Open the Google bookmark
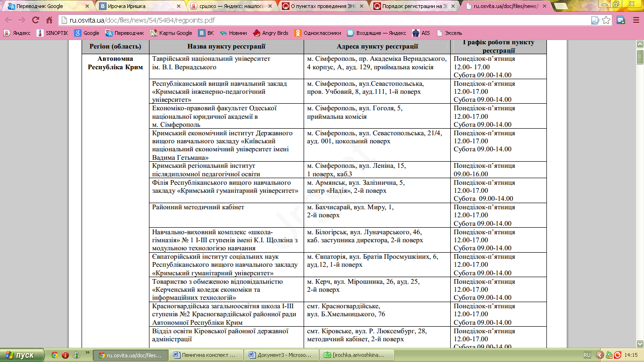644x362 pixels. tap(87, 33)
